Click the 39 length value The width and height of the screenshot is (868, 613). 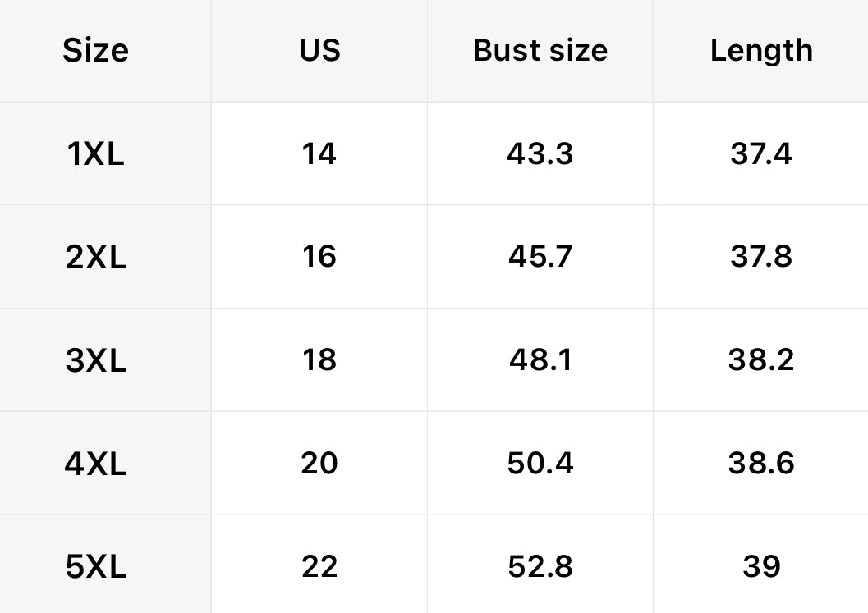tap(761, 567)
